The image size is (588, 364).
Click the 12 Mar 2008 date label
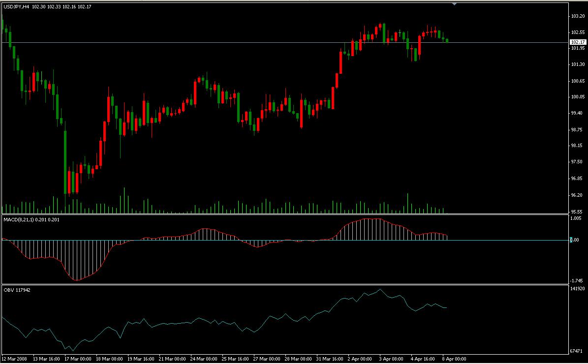(x=14, y=359)
